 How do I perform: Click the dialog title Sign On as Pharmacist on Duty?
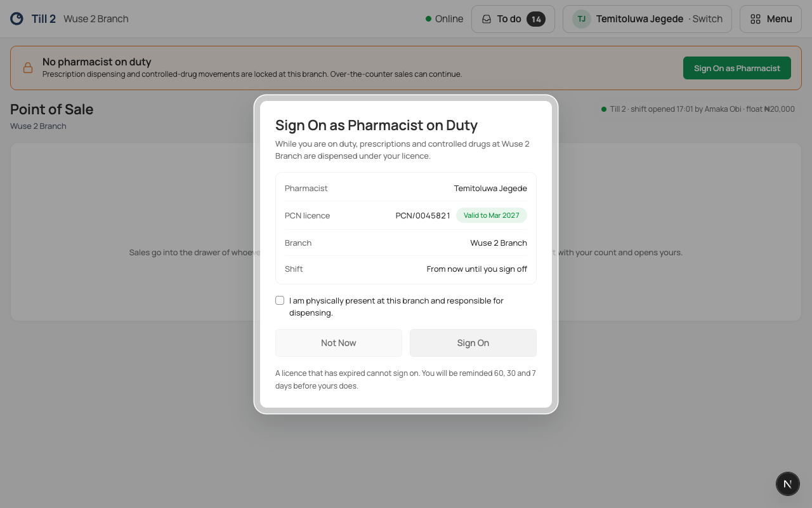(x=377, y=125)
